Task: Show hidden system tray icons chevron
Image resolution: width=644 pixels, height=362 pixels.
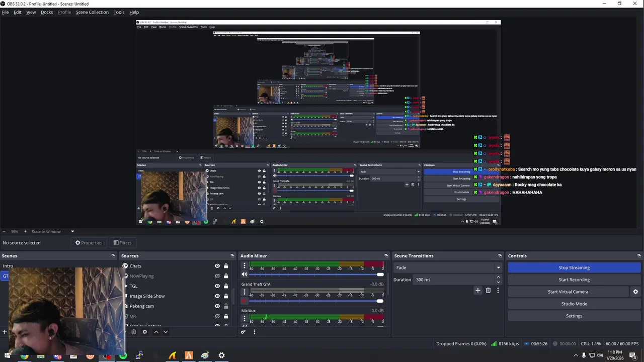Action: tap(576, 355)
